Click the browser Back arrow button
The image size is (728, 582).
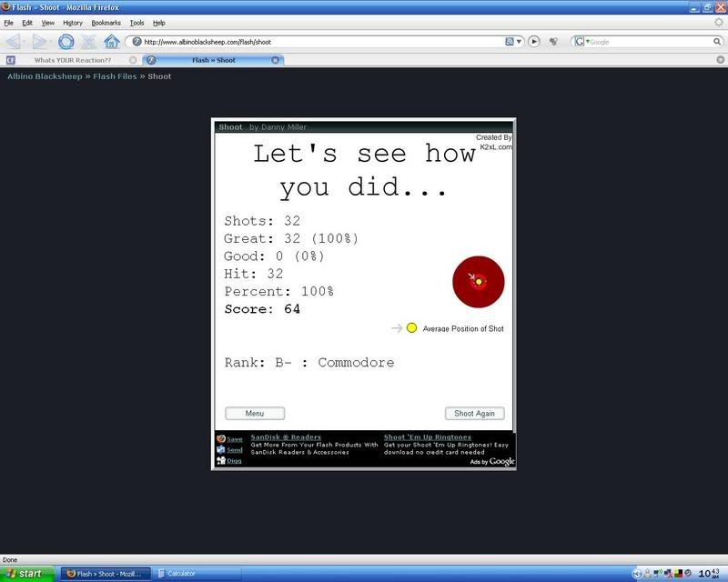[x=14, y=42]
